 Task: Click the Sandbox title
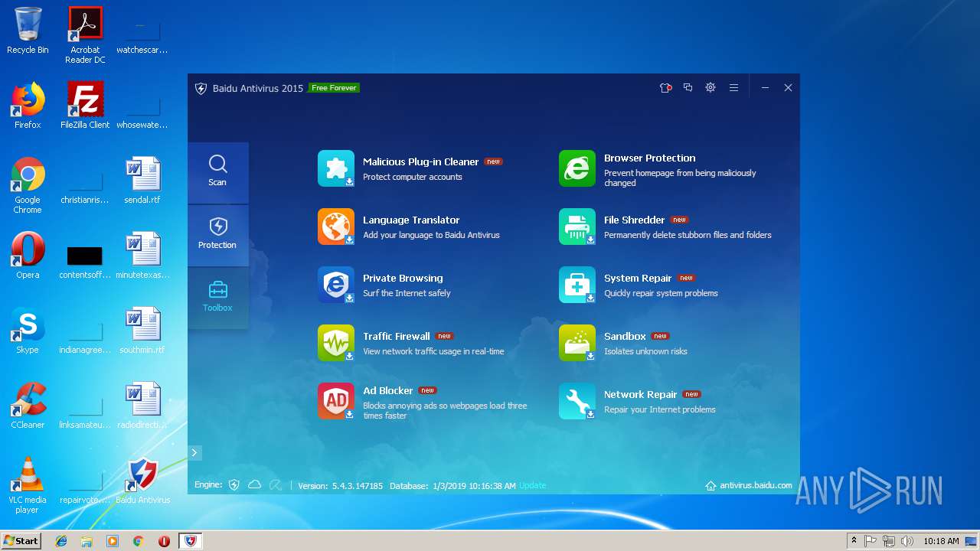coord(625,336)
